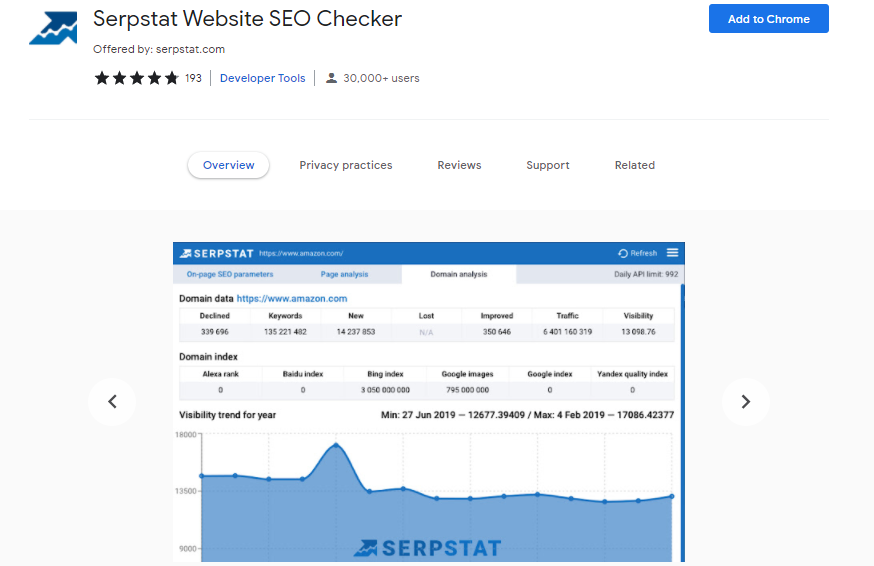Screen dimensions: 874x566
Task: Open the Related tab
Action: (635, 165)
